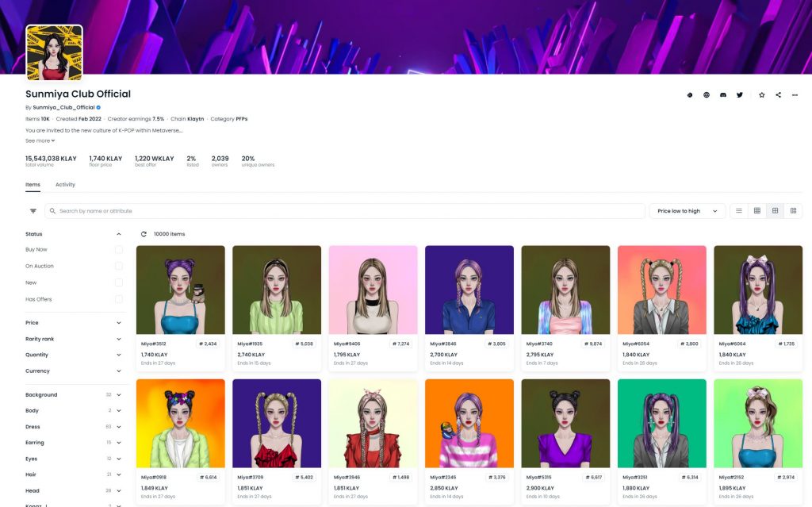Switch to the list view icon
Screen dimensions: 812x507
pyautogui.click(x=739, y=210)
